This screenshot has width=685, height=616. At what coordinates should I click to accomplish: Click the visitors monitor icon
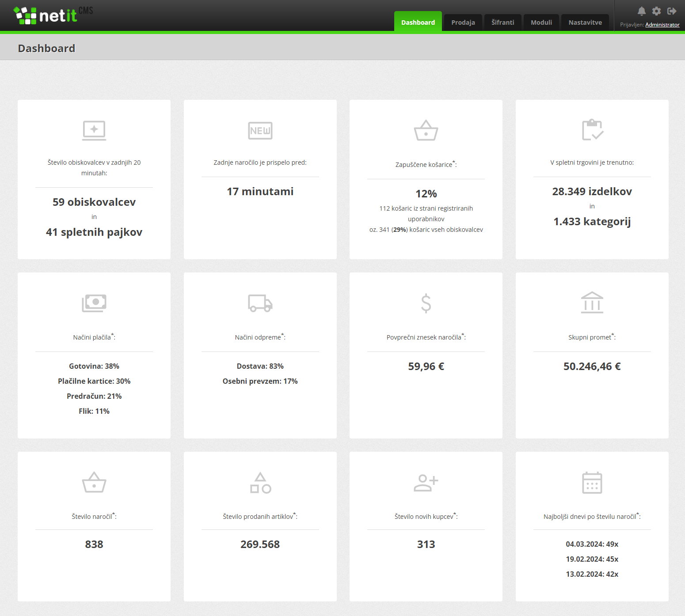click(94, 130)
